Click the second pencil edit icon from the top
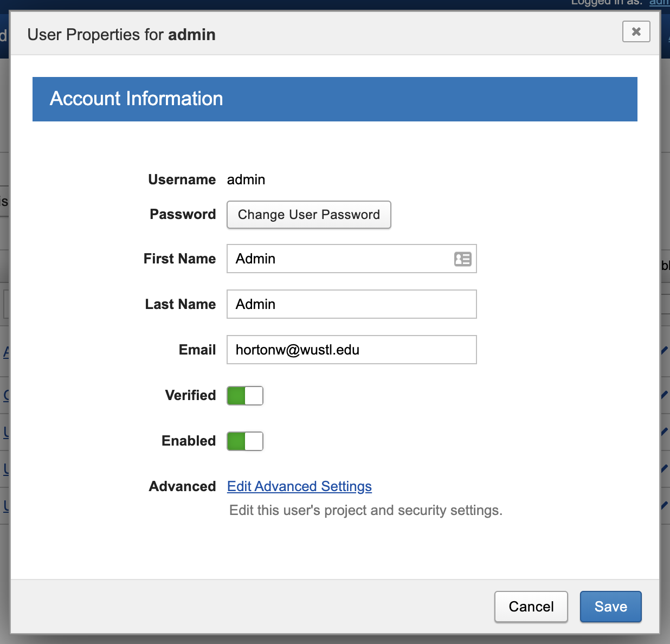Image resolution: width=670 pixels, height=644 pixels. click(665, 395)
